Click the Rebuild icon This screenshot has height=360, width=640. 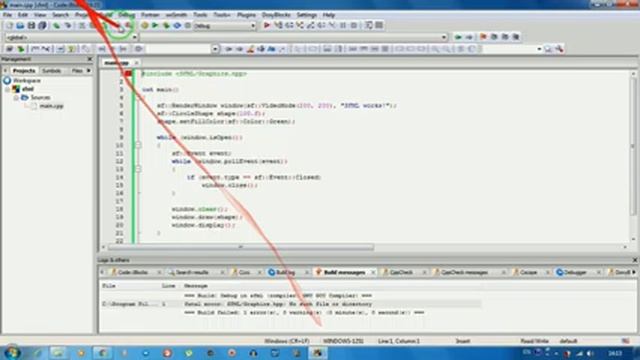(x=177, y=25)
